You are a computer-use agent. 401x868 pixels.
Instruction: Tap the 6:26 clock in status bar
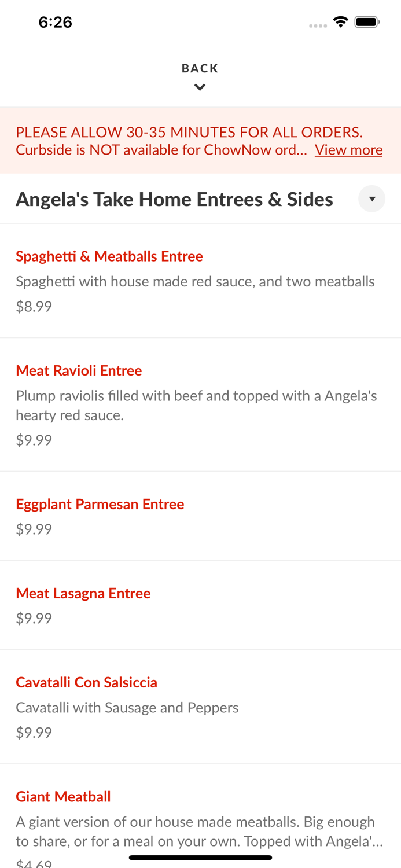(x=56, y=22)
